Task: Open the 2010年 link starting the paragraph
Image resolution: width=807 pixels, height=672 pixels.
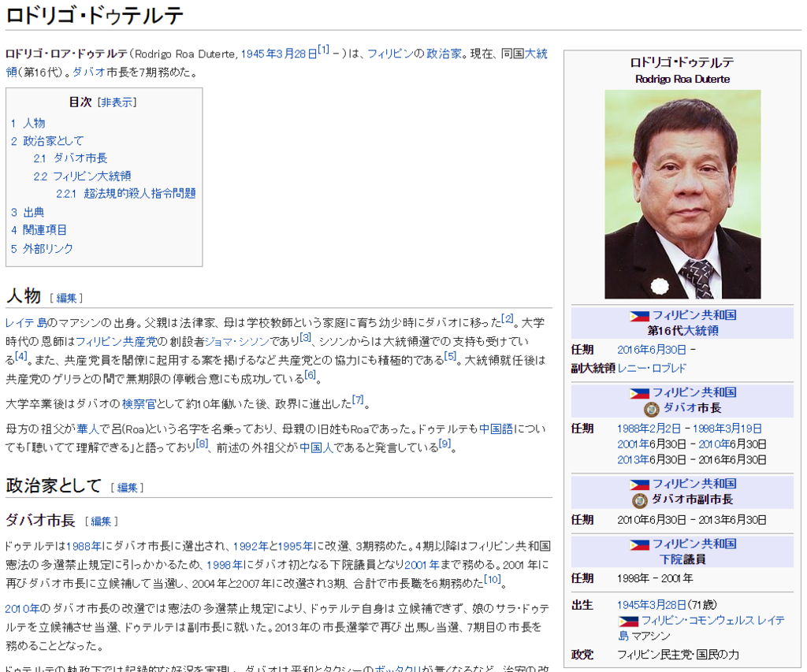Action: click(23, 609)
